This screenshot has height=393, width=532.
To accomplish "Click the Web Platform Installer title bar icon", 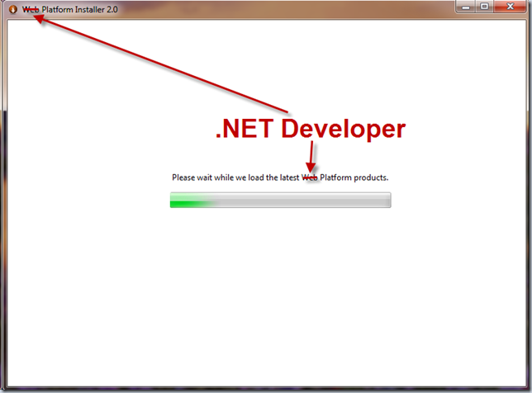I will click(13, 9).
